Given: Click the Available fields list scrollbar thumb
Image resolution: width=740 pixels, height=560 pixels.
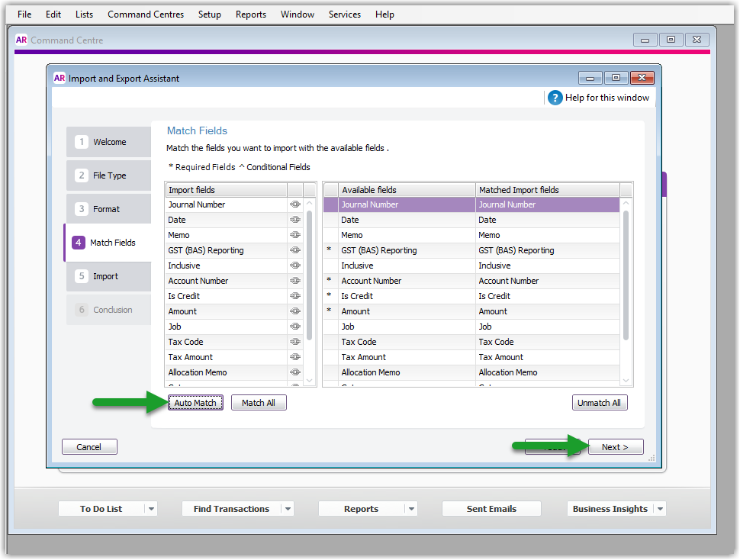Looking at the screenshot, I should point(626,275).
